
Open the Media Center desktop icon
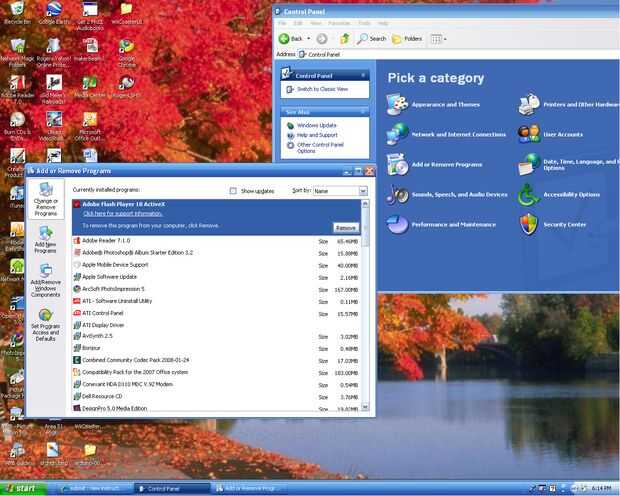(x=90, y=87)
